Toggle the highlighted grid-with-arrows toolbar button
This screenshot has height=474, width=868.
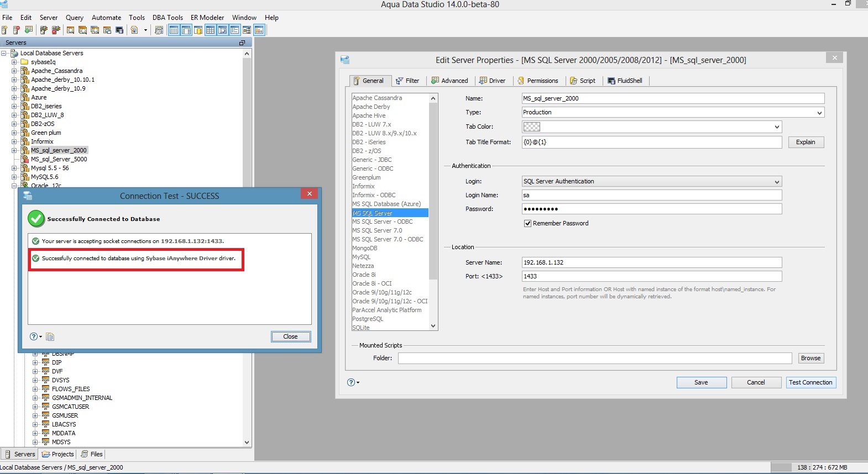tap(222, 30)
